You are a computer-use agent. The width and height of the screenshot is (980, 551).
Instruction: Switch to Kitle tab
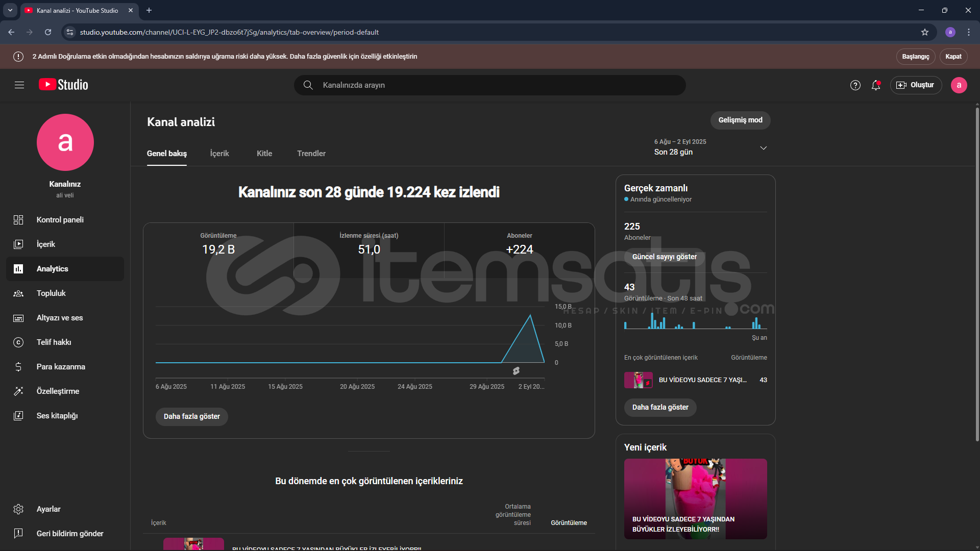pos(264,154)
